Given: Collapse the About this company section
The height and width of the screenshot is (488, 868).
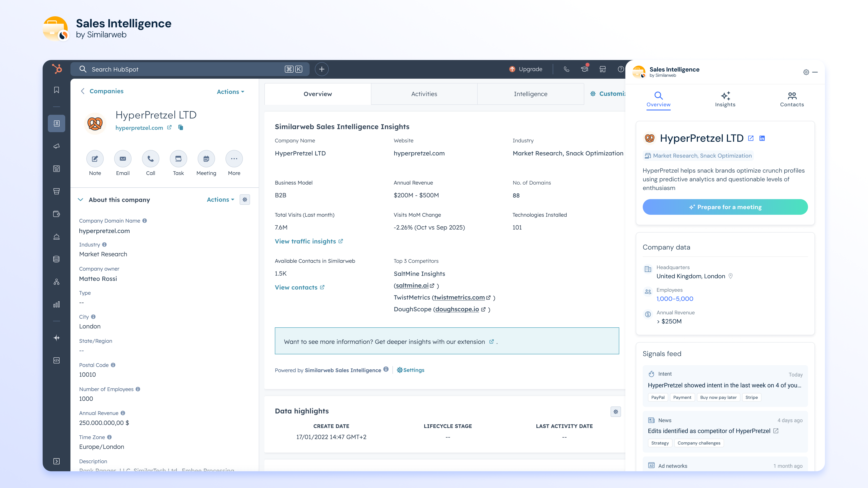Looking at the screenshot, I should point(80,200).
